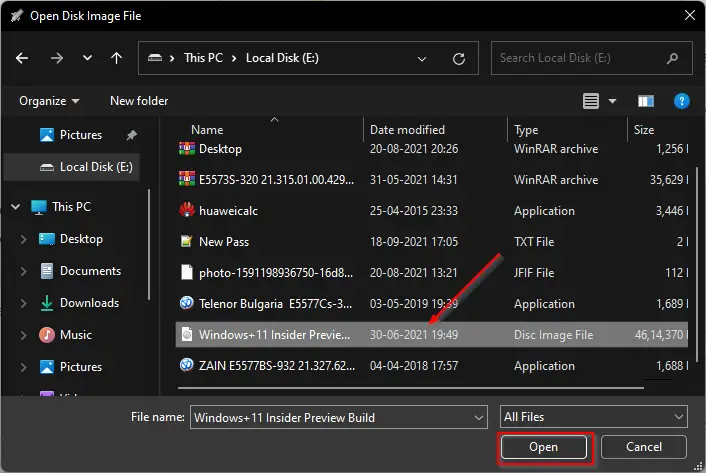Toggle the preview pane icon
This screenshot has height=473, width=706.
coord(646,101)
